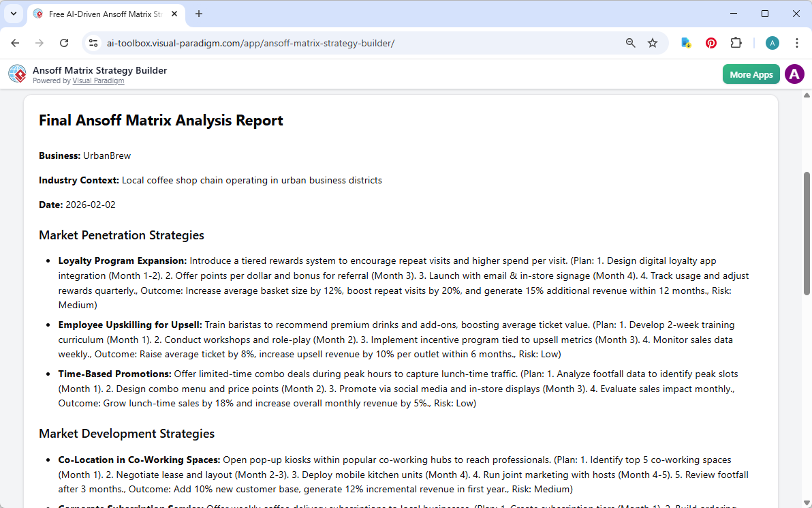The width and height of the screenshot is (812, 508).
Task: Click the Ansoff Matrix Strategy Builder logo
Action: tap(17, 74)
